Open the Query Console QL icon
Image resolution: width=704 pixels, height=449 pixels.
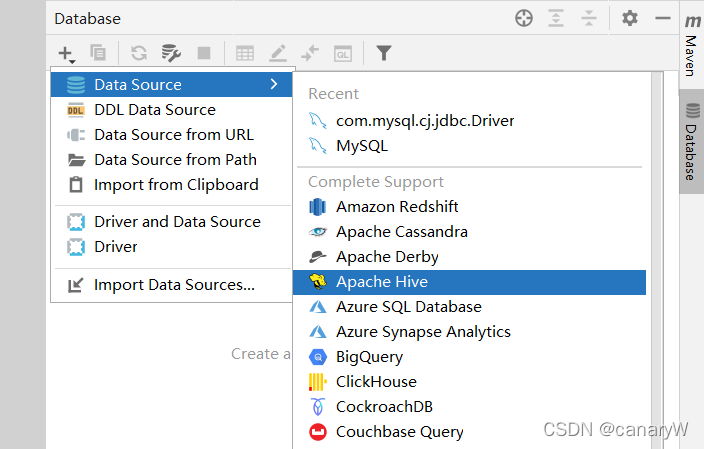coord(343,54)
